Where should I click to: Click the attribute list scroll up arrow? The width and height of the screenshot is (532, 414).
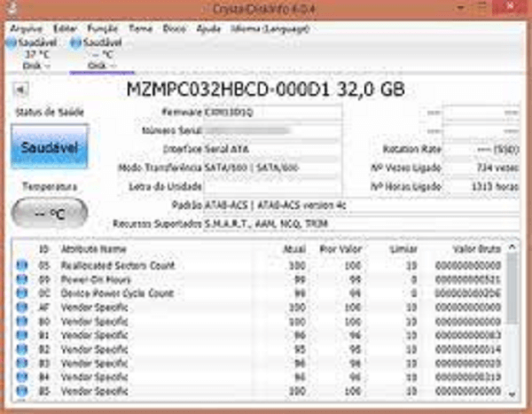click(x=512, y=247)
